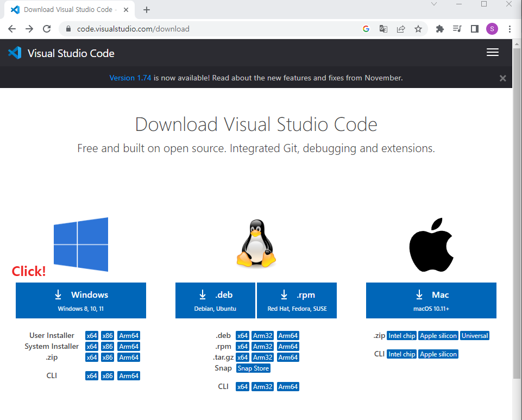
Task: Close the Download Visual Studio Code tab
Action: pyautogui.click(x=126, y=10)
